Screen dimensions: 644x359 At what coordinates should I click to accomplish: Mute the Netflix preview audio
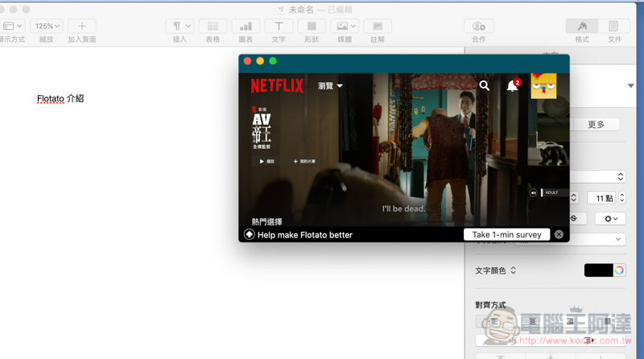point(533,192)
